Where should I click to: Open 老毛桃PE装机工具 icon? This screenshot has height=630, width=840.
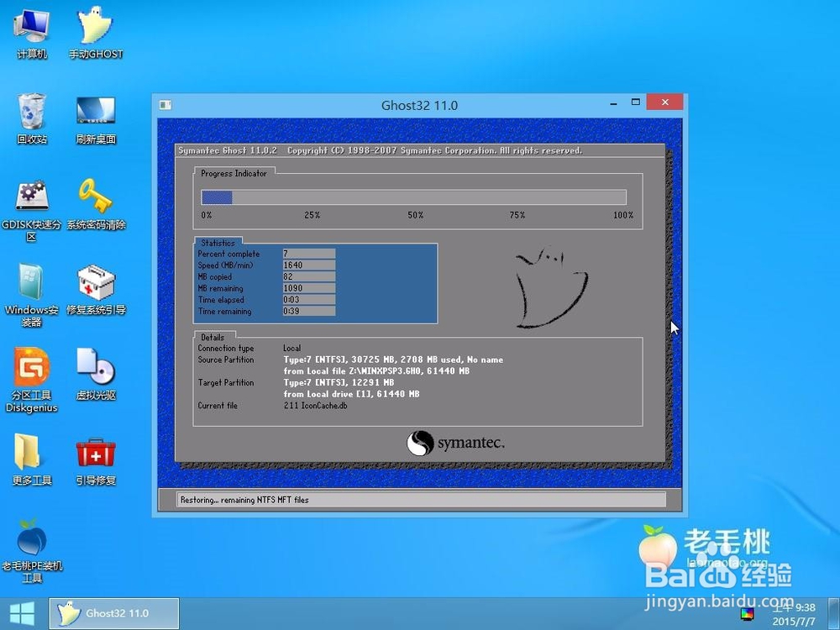click(x=32, y=551)
